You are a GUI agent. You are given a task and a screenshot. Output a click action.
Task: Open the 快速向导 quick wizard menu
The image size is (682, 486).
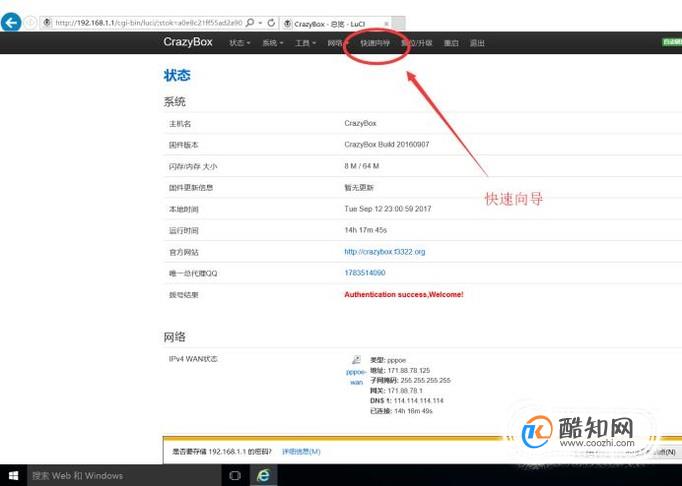(x=375, y=43)
